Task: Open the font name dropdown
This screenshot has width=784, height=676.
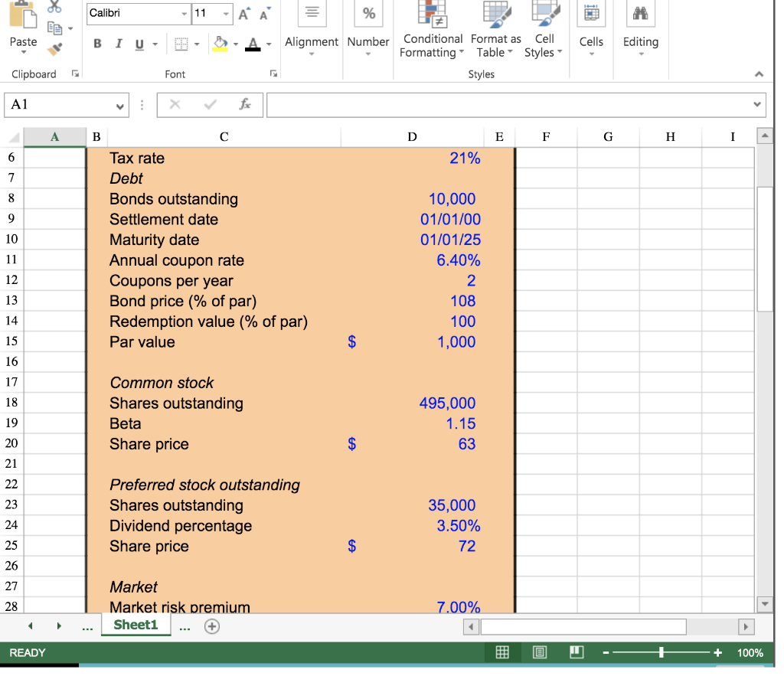Action: pyautogui.click(x=183, y=14)
